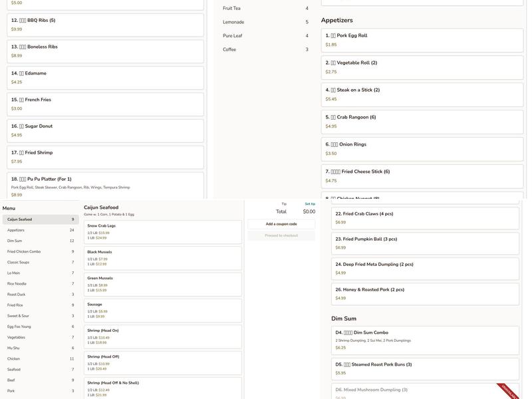Screen dimensions: 532x399
Task: Choose Lo Mein from the sidebar menu
Action: tap(40, 273)
